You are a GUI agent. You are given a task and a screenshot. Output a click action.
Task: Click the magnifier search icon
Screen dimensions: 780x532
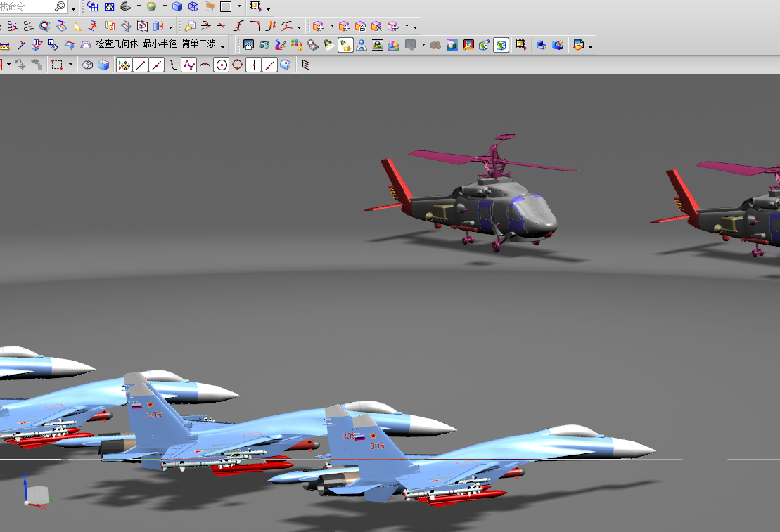pos(60,6)
